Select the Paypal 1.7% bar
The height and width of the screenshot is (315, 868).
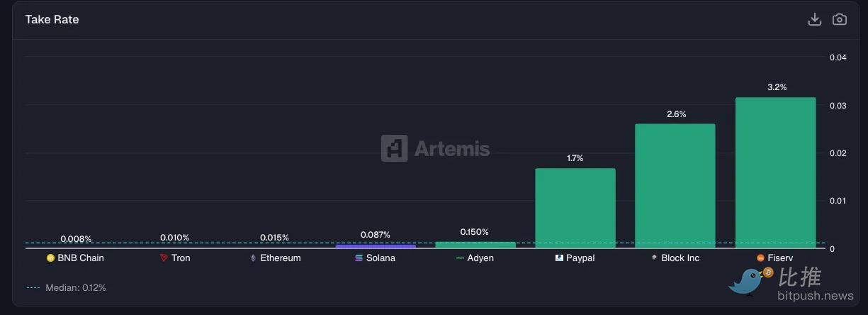click(x=575, y=208)
